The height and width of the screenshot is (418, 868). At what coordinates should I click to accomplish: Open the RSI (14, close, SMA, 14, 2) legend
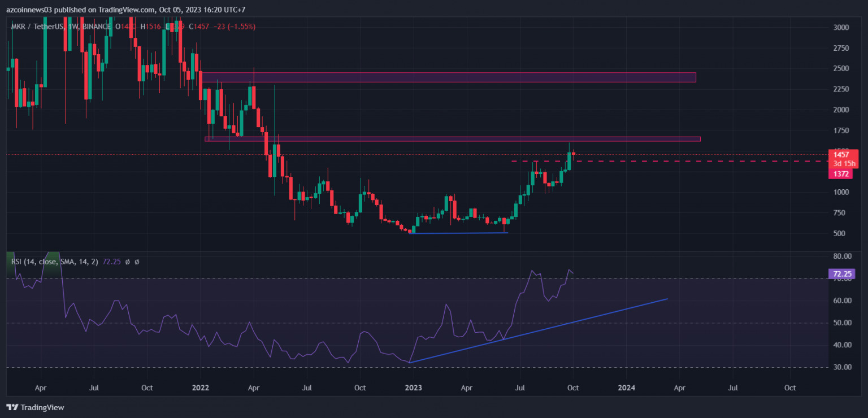point(55,262)
